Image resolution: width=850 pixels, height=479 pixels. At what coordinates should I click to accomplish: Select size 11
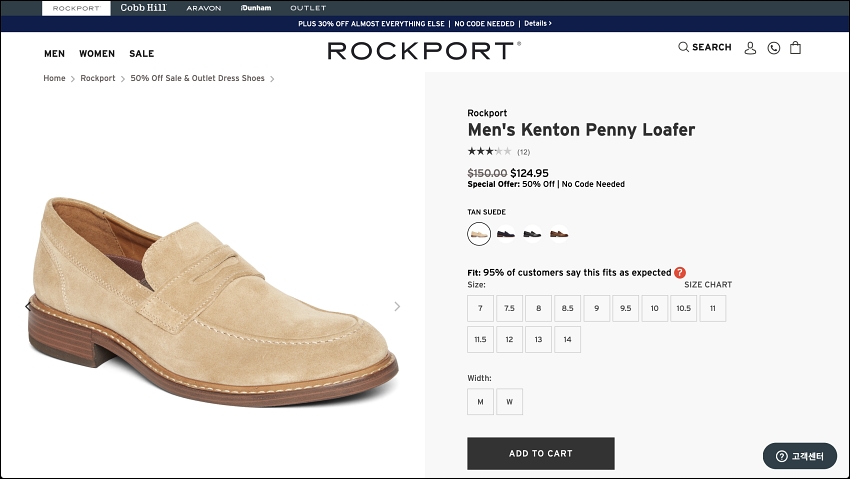(x=713, y=308)
